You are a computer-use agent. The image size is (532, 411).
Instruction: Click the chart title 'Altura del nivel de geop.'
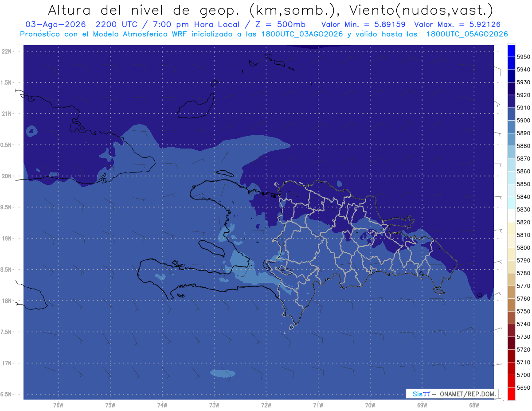click(x=144, y=10)
